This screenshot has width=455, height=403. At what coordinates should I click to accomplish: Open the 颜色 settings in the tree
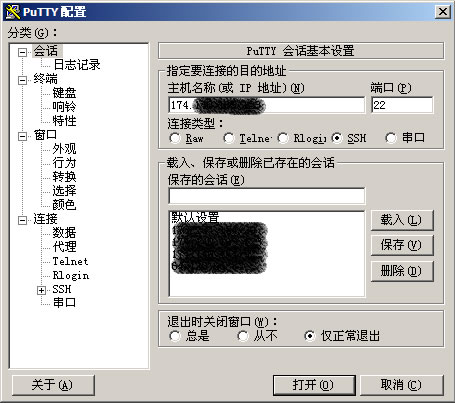click(64, 205)
